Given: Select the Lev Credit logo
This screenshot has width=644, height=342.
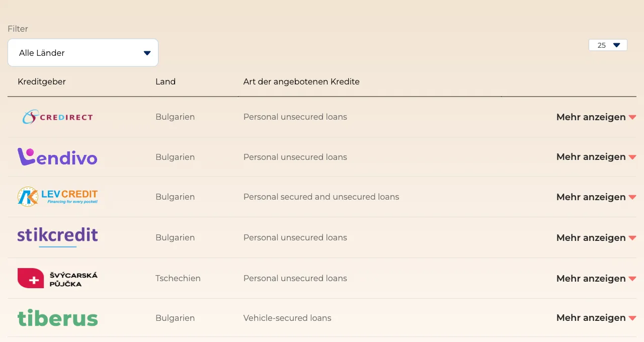Looking at the screenshot, I should point(57,197).
